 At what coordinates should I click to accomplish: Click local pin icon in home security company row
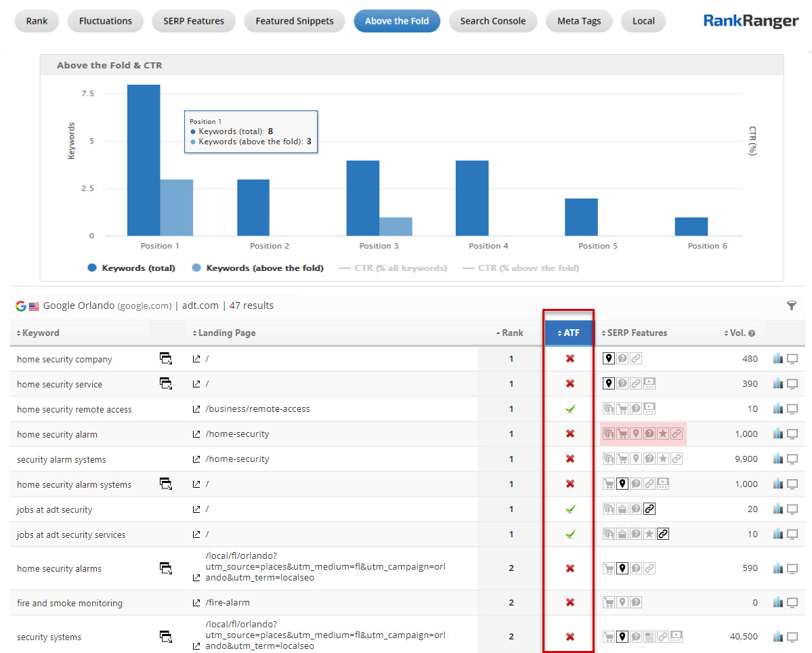609,359
